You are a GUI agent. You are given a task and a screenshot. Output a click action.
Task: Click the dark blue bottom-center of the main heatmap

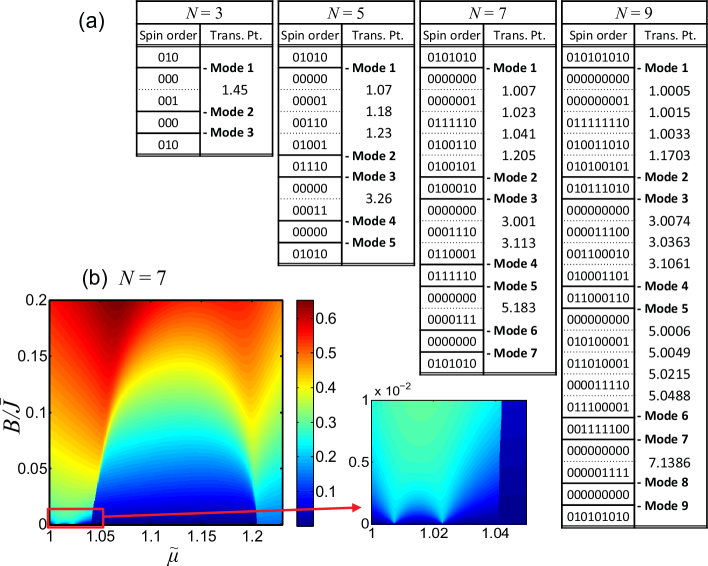[x=175, y=510]
